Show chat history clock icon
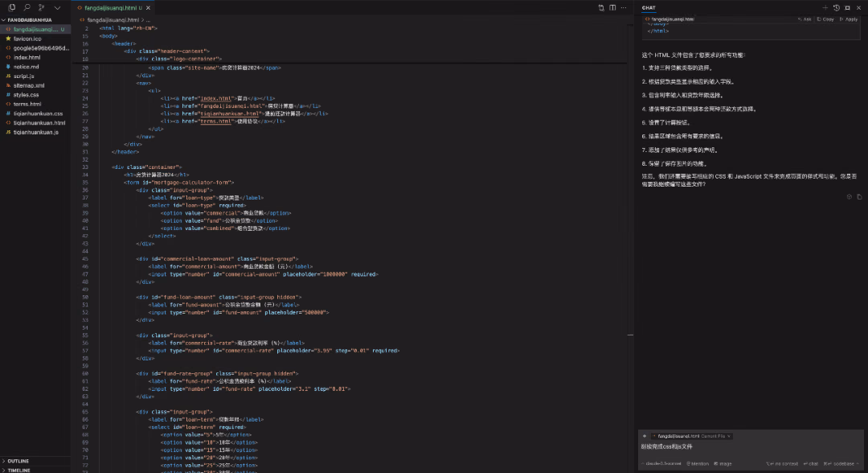 tap(837, 8)
